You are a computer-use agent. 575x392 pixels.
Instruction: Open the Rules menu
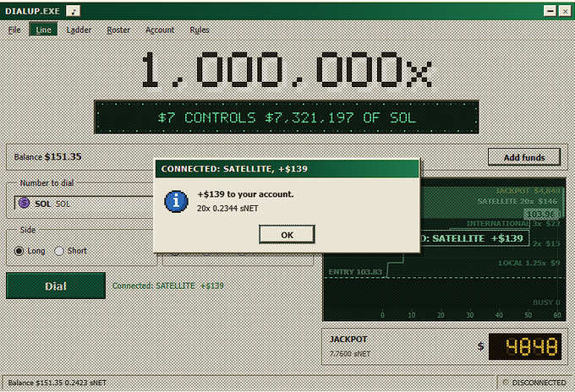pyautogui.click(x=200, y=30)
